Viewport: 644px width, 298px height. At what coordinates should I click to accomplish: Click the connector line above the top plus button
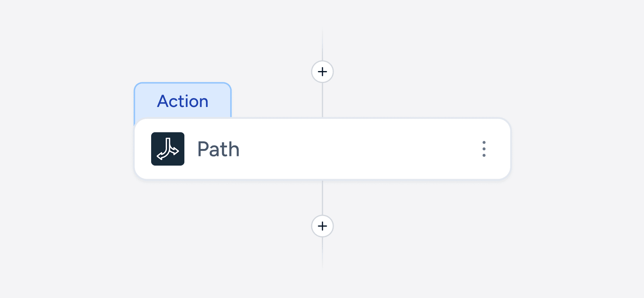pos(322,46)
